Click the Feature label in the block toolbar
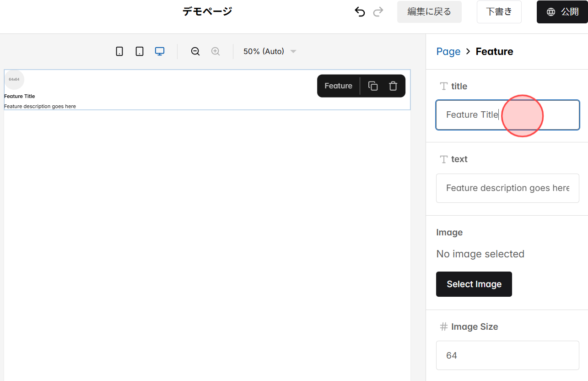Viewport: 588px width, 381px height. pos(338,86)
